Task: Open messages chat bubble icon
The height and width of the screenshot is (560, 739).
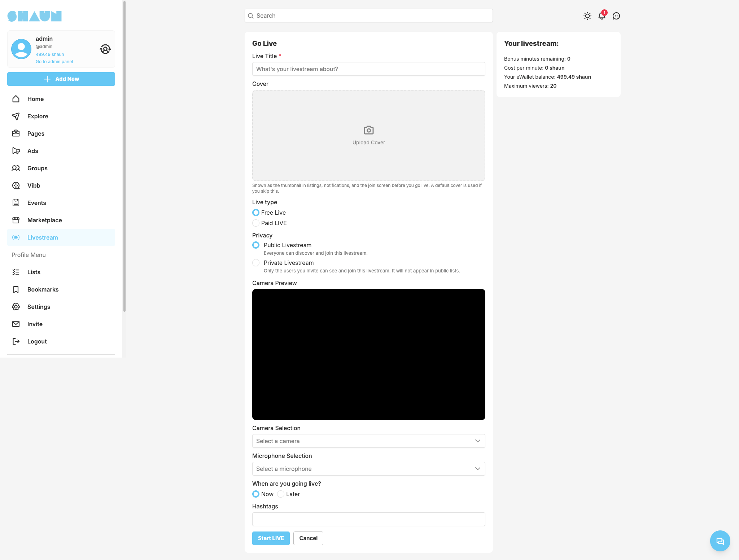Action: point(616,16)
